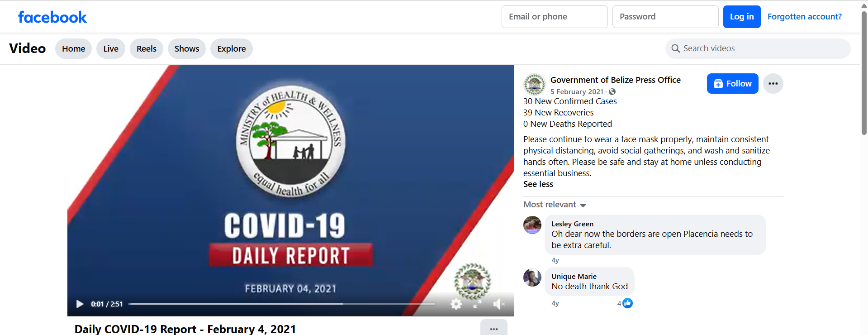Switch to the Live tab
868x335 pixels.
[110, 49]
